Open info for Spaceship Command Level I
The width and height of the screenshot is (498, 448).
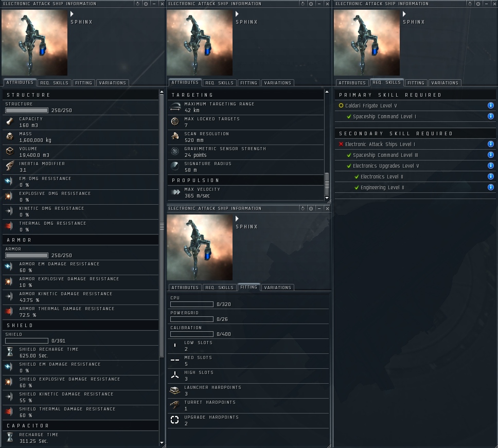click(x=490, y=116)
